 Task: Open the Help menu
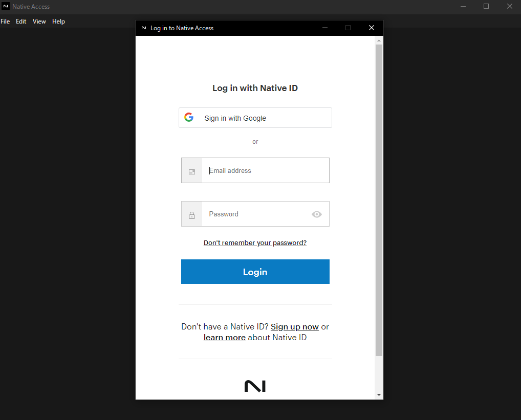point(58,21)
